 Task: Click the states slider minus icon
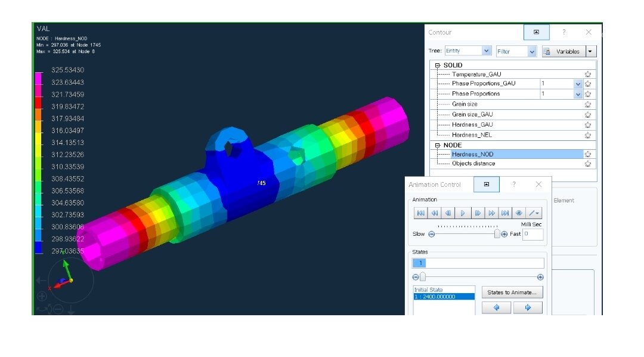pos(415,277)
